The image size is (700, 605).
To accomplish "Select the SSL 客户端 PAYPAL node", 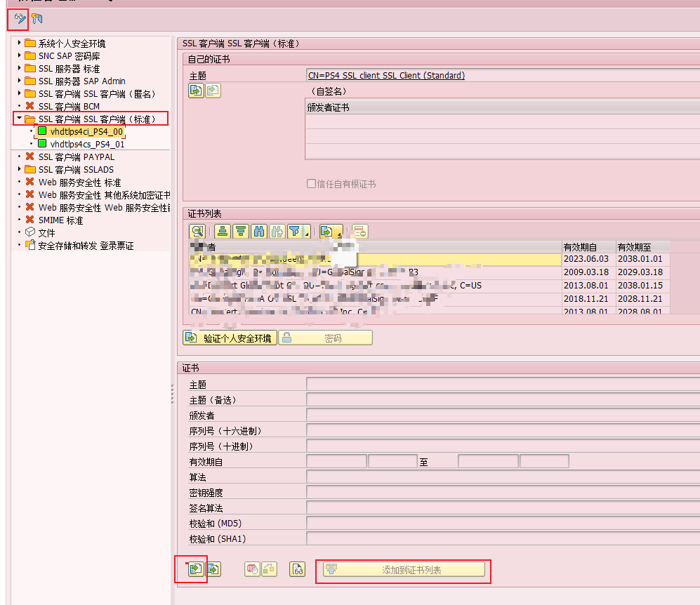I will coord(77,157).
